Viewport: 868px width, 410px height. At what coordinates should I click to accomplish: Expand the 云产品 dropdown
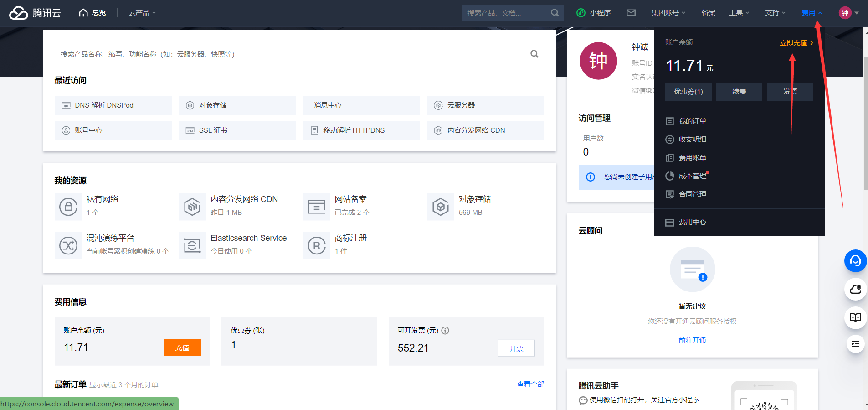[x=142, y=13]
